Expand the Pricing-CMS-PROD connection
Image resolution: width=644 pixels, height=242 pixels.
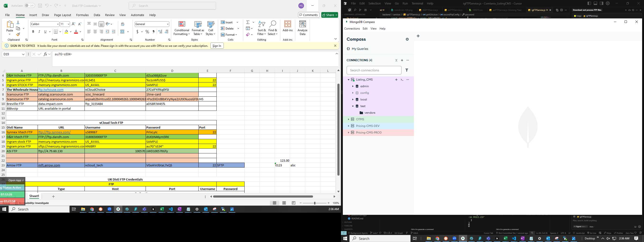349,133
